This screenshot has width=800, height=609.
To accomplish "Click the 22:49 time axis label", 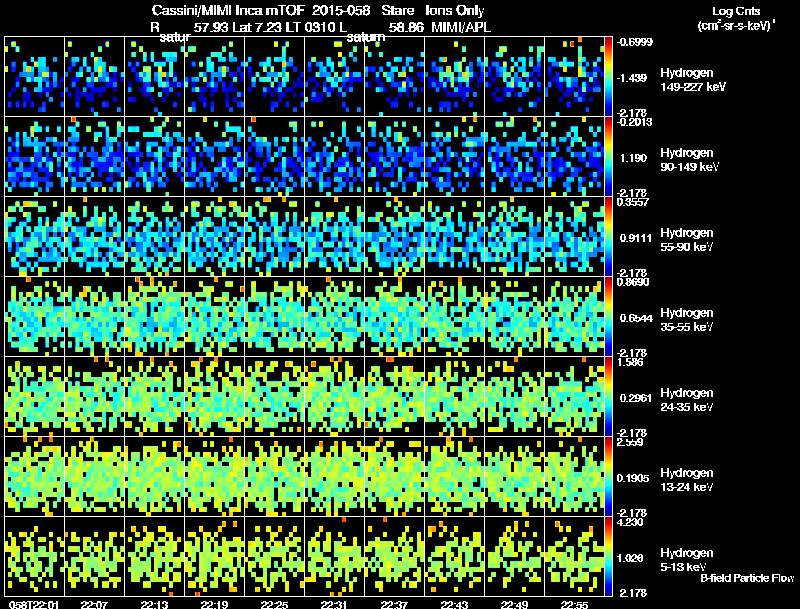I will point(514,604).
